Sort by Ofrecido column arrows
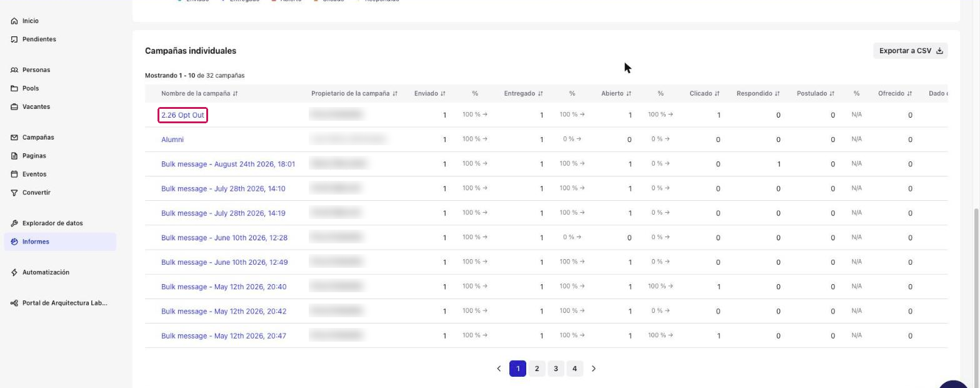 (x=909, y=94)
